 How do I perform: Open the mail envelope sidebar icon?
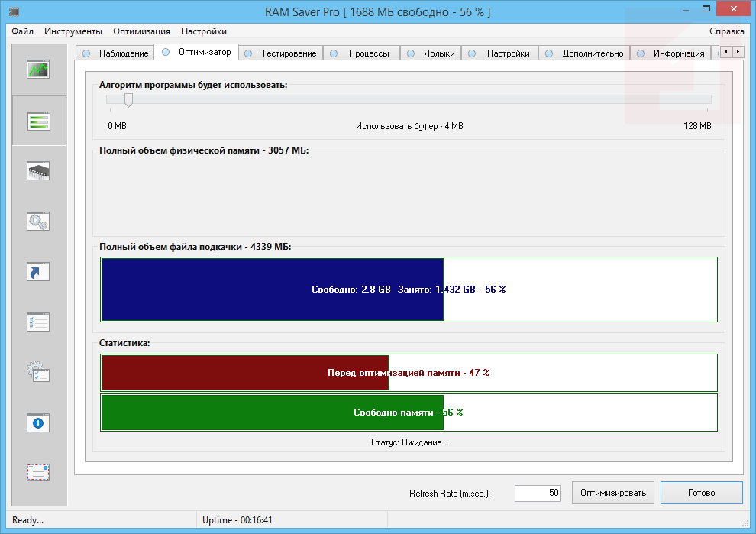click(38, 472)
